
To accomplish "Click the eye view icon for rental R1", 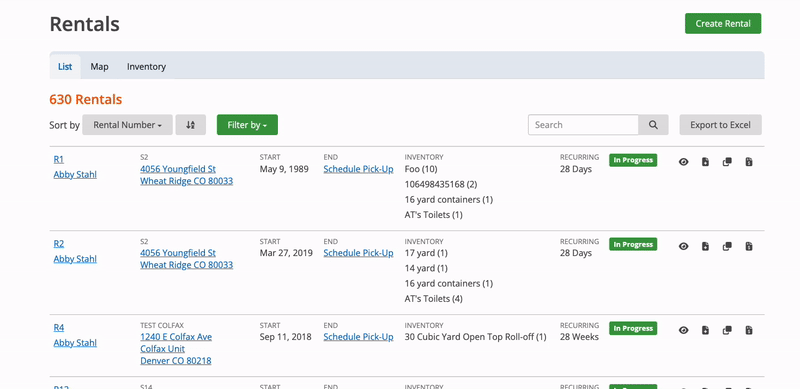I will pyautogui.click(x=684, y=162).
